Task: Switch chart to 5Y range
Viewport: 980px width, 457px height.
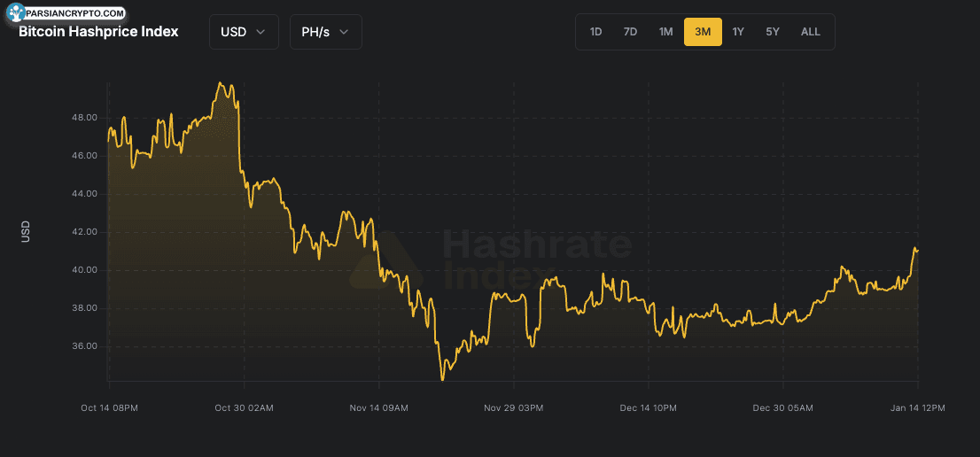Action: click(773, 32)
